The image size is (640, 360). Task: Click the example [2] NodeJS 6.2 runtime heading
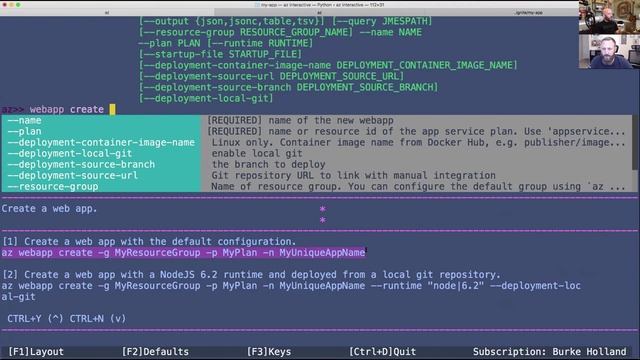click(x=251, y=275)
